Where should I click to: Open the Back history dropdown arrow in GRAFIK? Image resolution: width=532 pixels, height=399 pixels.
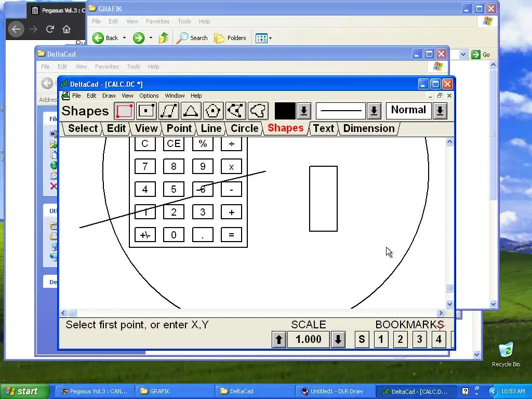click(x=124, y=38)
